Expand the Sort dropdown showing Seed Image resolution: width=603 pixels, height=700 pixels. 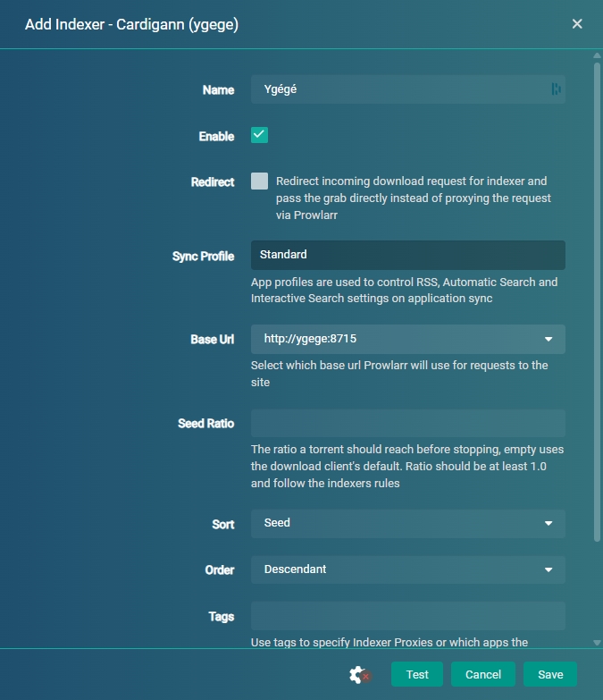[x=407, y=523]
